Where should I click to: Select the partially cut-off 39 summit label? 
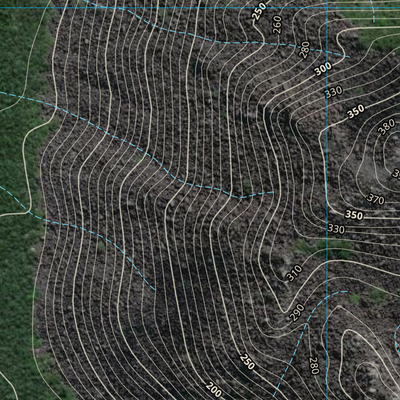point(396,173)
